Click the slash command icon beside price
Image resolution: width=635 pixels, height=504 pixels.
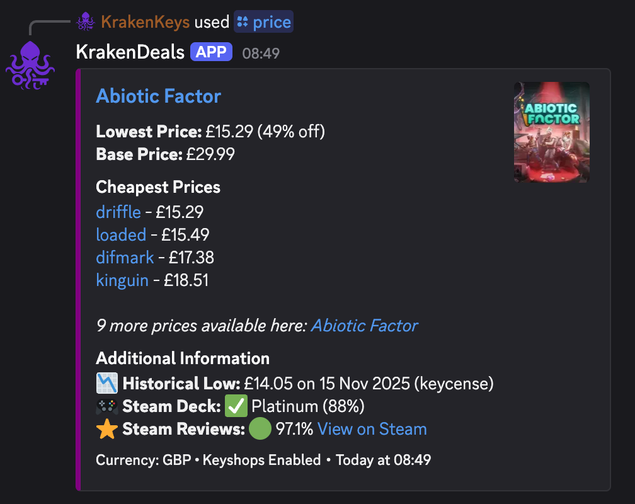(x=242, y=21)
